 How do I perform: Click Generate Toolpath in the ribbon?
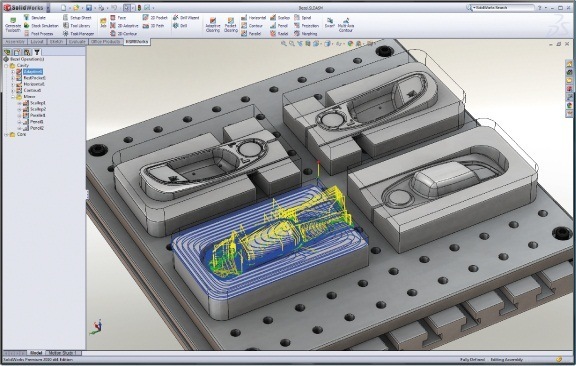(x=13, y=25)
